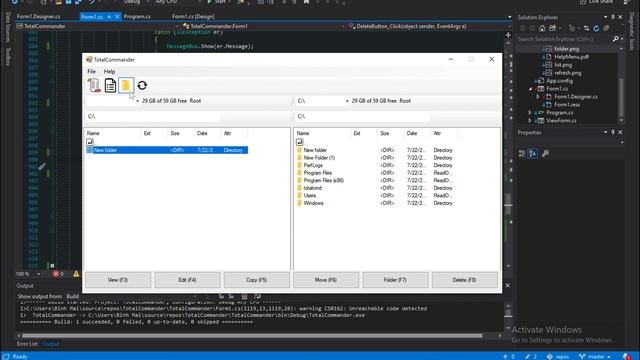Screen dimensions: 640x360
Task: Toggle Categorized view in Properties panel
Action: (x=522, y=153)
